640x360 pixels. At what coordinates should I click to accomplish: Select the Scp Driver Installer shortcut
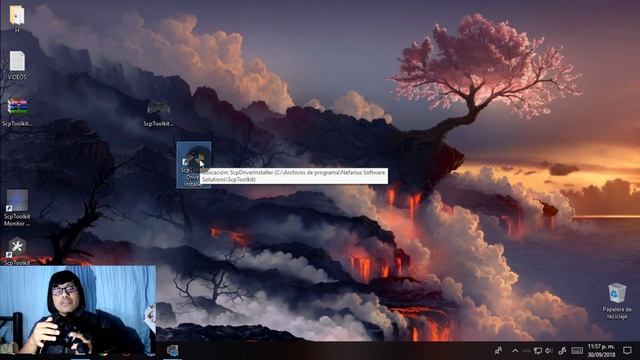coord(193,165)
